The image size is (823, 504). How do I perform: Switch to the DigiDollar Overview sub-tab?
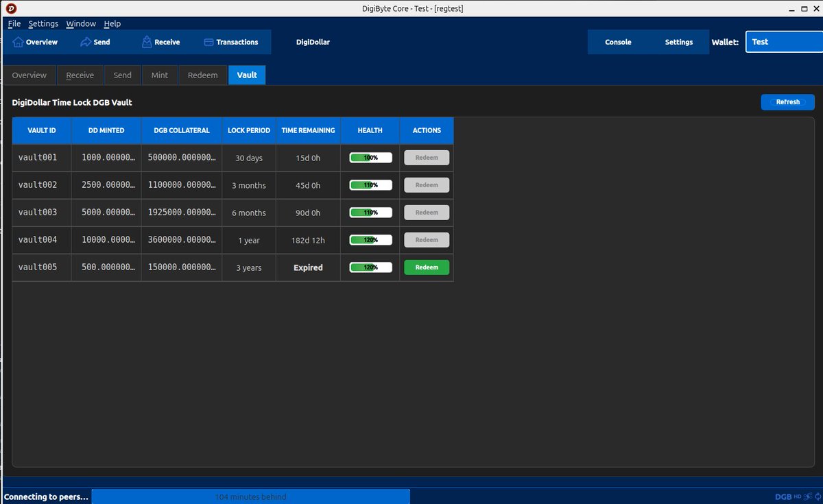(x=29, y=75)
